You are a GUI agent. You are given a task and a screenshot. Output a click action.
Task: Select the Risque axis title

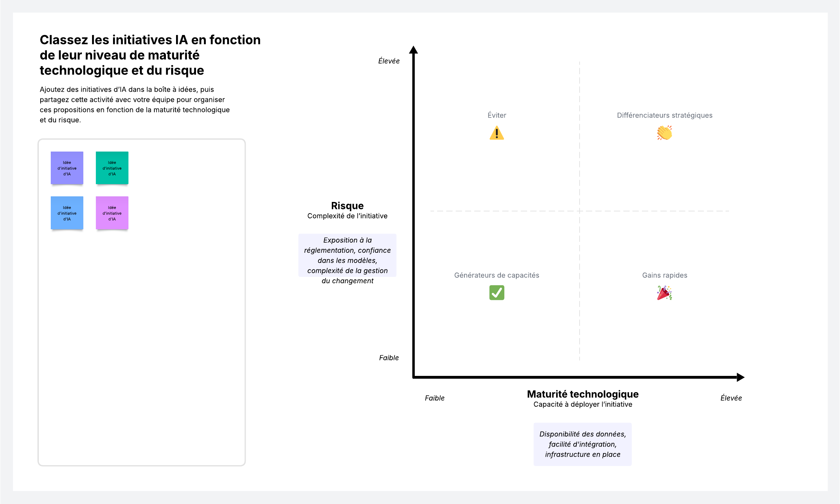pyautogui.click(x=347, y=205)
